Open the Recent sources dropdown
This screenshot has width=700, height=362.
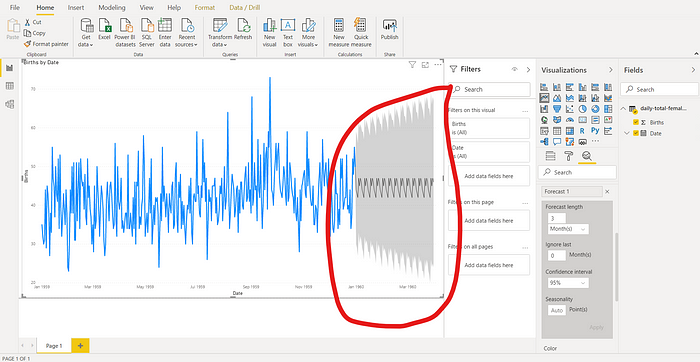(186, 33)
